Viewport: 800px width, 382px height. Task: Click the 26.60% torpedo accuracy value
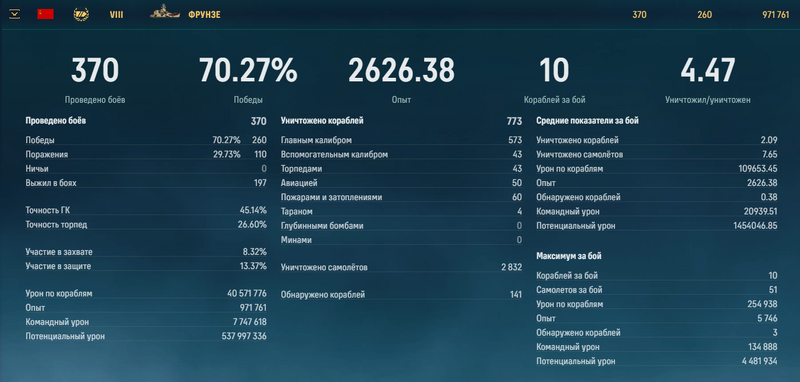pos(252,224)
